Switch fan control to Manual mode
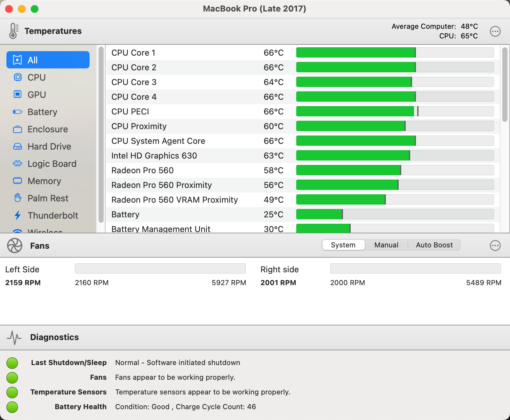Image resolution: width=510 pixels, height=420 pixels. click(x=386, y=245)
